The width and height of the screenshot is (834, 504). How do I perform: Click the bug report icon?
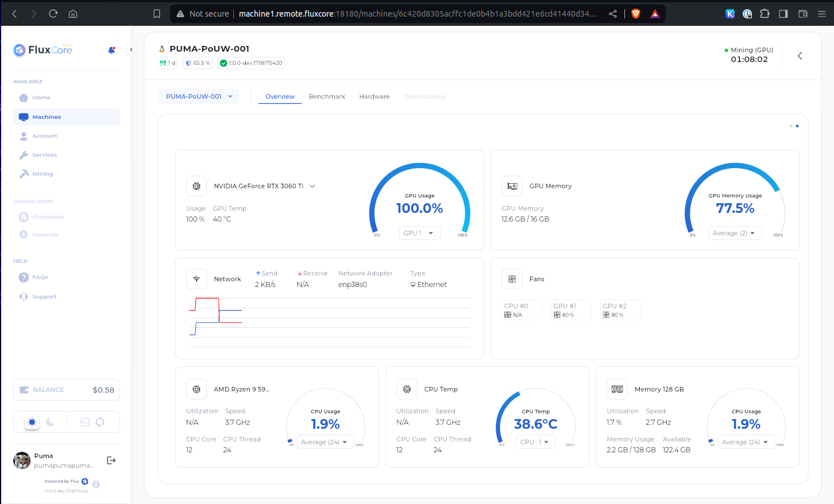tap(96, 484)
